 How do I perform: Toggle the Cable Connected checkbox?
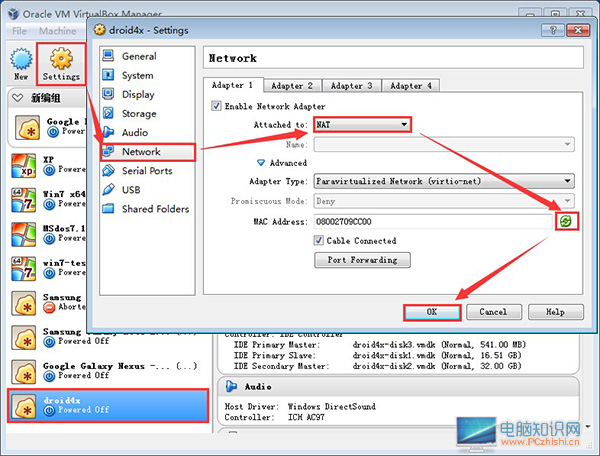tap(319, 241)
